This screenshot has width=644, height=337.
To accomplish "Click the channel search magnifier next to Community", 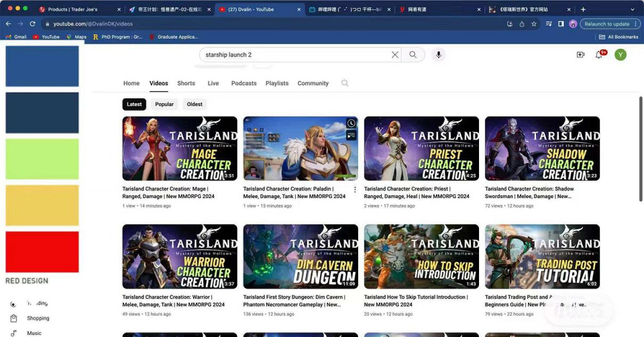I will (345, 83).
